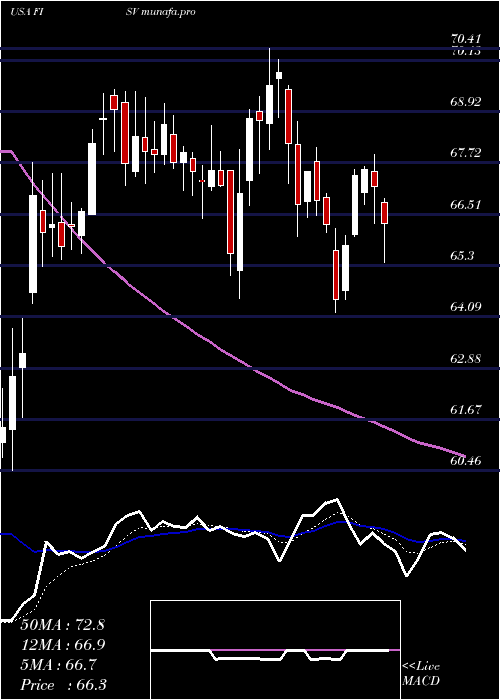Click the Price : 66.3 reading
The image size is (500, 700).
(x=62, y=685)
